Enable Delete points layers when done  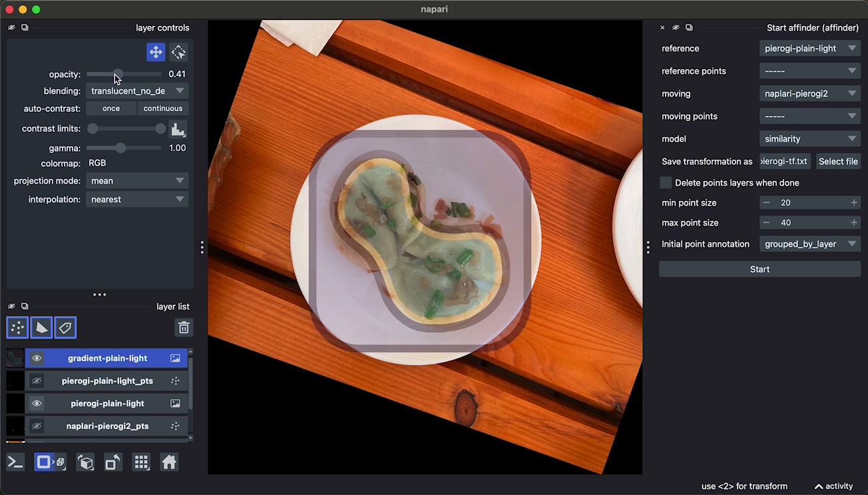(666, 182)
